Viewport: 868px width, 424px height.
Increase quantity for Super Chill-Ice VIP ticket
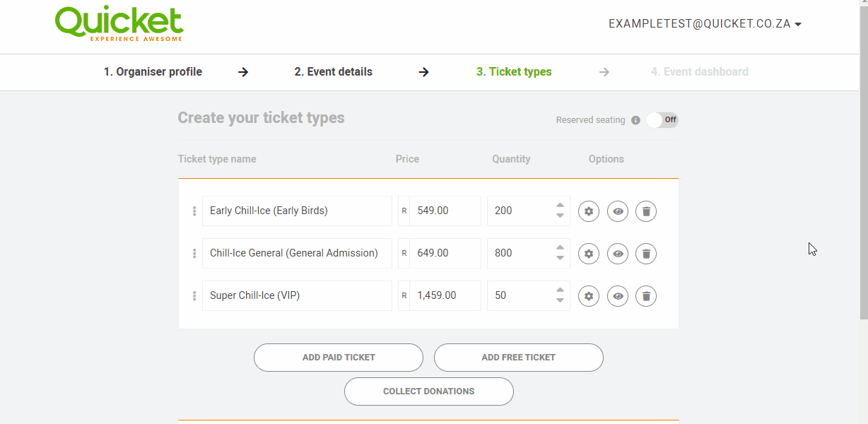coord(560,290)
